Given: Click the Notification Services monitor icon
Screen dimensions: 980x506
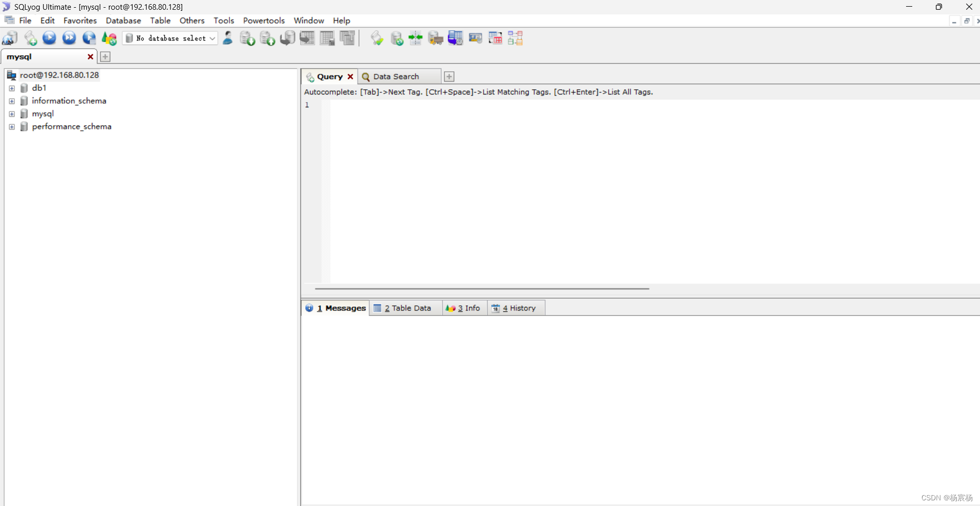Looking at the screenshot, I should [475, 38].
